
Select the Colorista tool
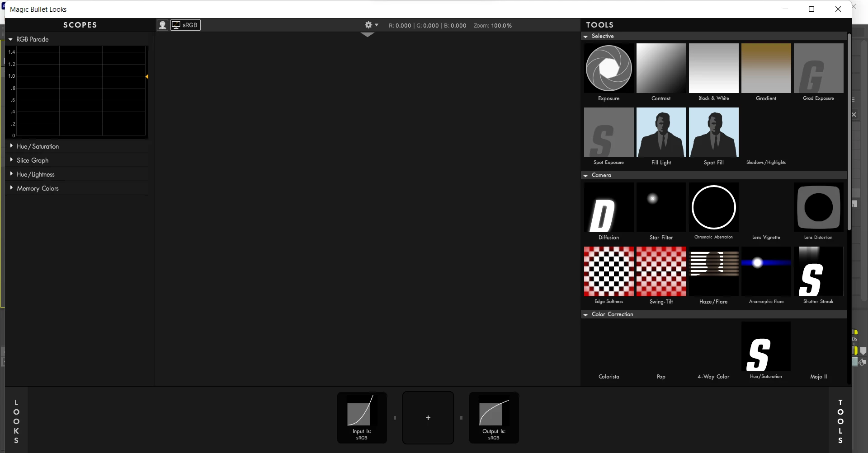click(x=609, y=350)
